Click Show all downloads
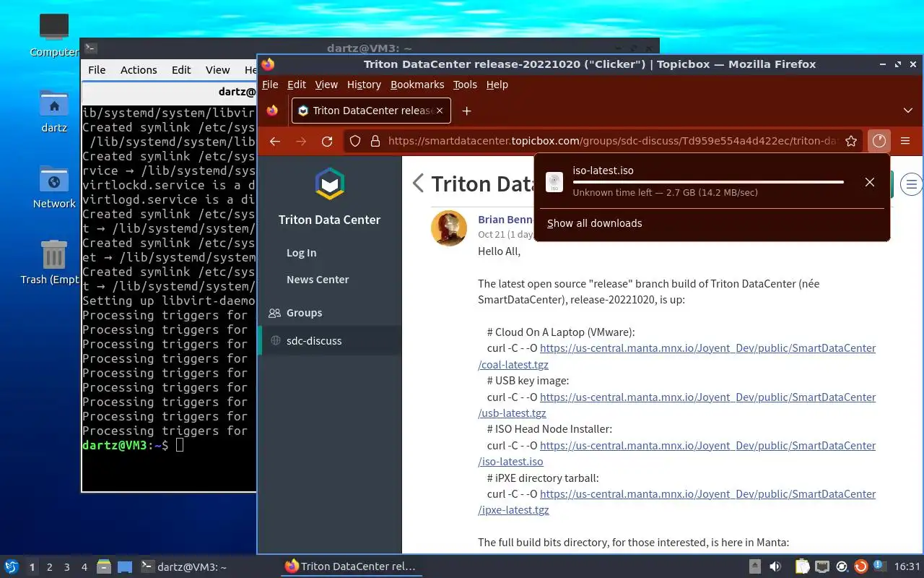This screenshot has width=924, height=578. point(594,223)
